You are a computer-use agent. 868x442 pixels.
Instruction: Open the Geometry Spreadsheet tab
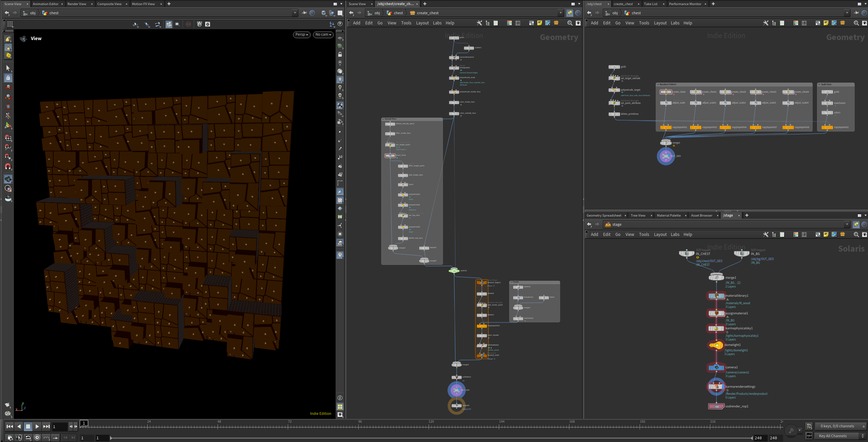[x=604, y=215]
